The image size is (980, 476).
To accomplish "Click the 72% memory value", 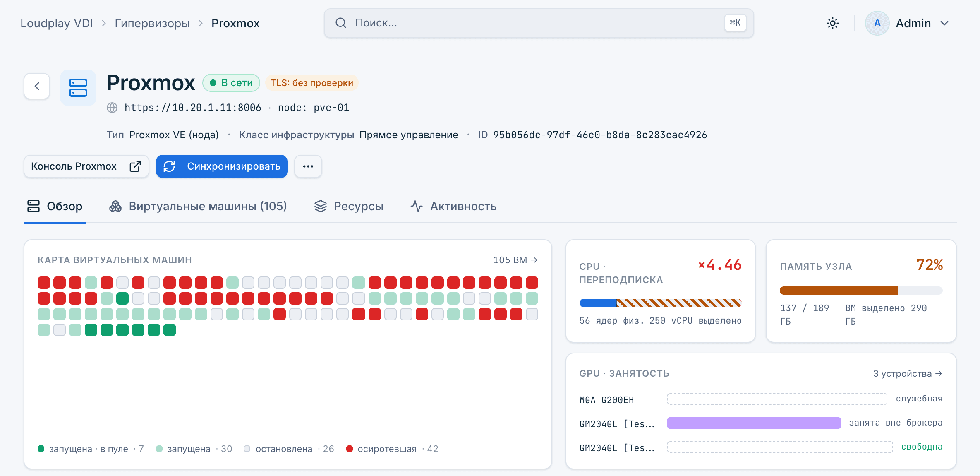I will coord(929,265).
